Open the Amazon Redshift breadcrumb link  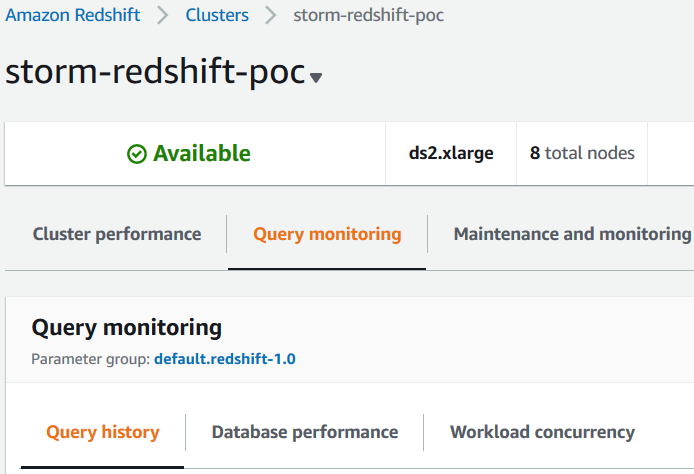coord(73,15)
